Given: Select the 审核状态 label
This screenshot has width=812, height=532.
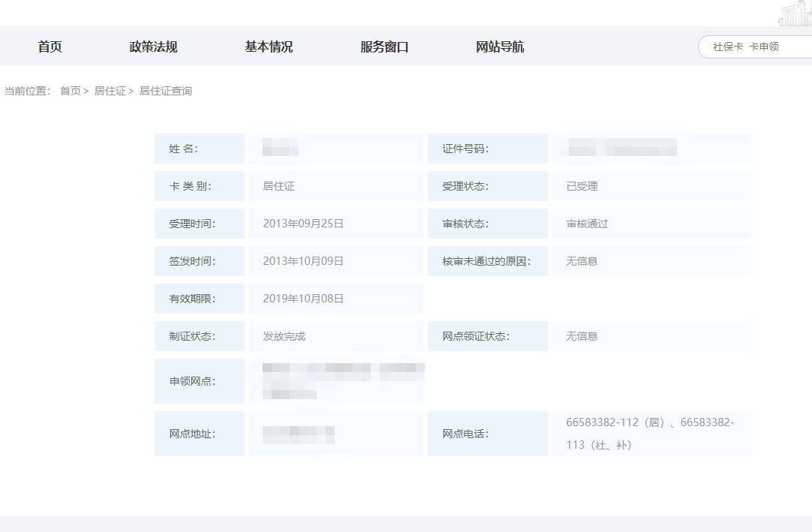Looking at the screenshot, I should coord(465,224).
